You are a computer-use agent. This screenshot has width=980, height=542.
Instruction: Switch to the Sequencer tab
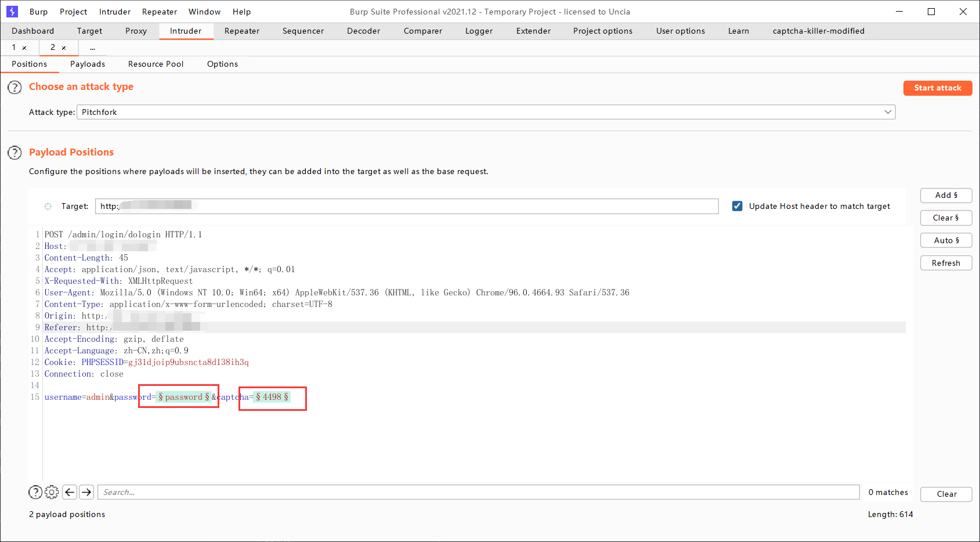(303, 31)
